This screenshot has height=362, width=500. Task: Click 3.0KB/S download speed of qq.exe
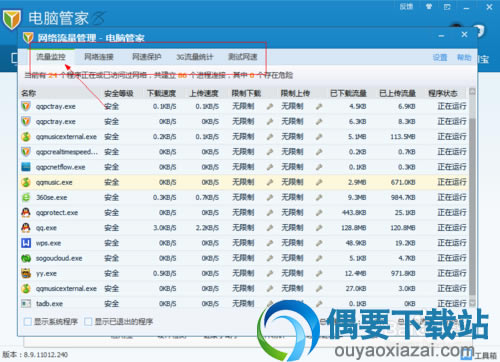(x=165, y=228)
